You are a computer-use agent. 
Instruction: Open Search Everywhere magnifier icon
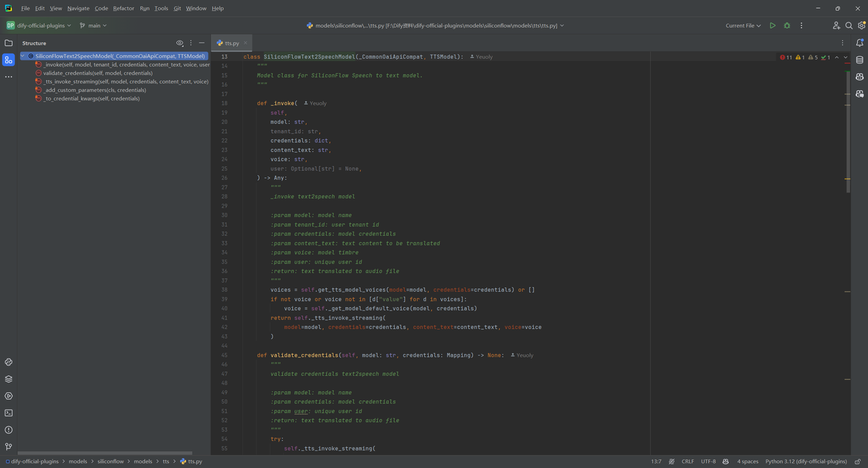point(849,26)
